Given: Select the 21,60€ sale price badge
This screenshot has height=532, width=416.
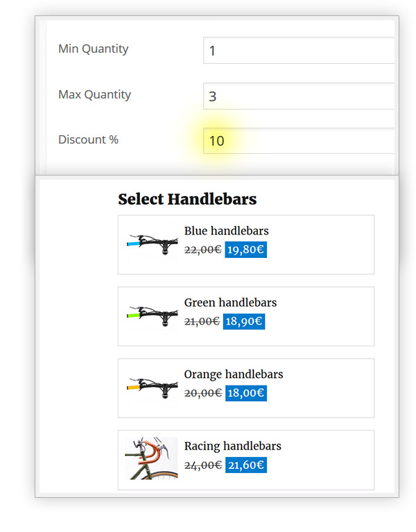Looking at the screenshot, I should [245, 465].
